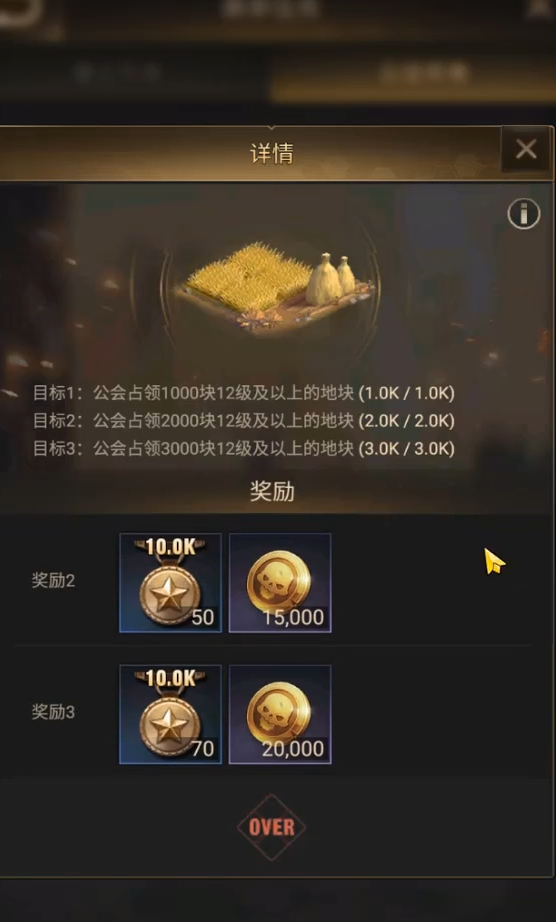Select the 奖励3 medal reward icon (70)
Screen dimensions: 556x922
pyautogui.click(x=170, y=714)
